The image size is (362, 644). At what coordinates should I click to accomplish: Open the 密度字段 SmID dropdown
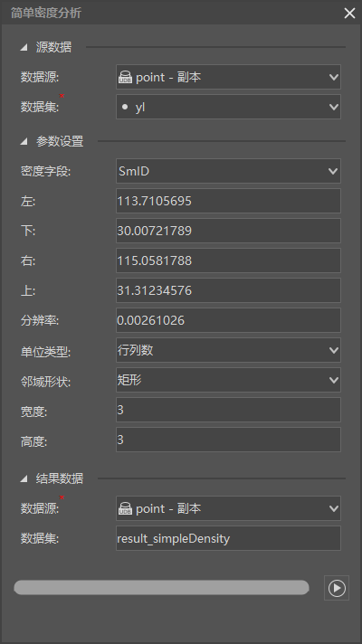pos(228,171)
